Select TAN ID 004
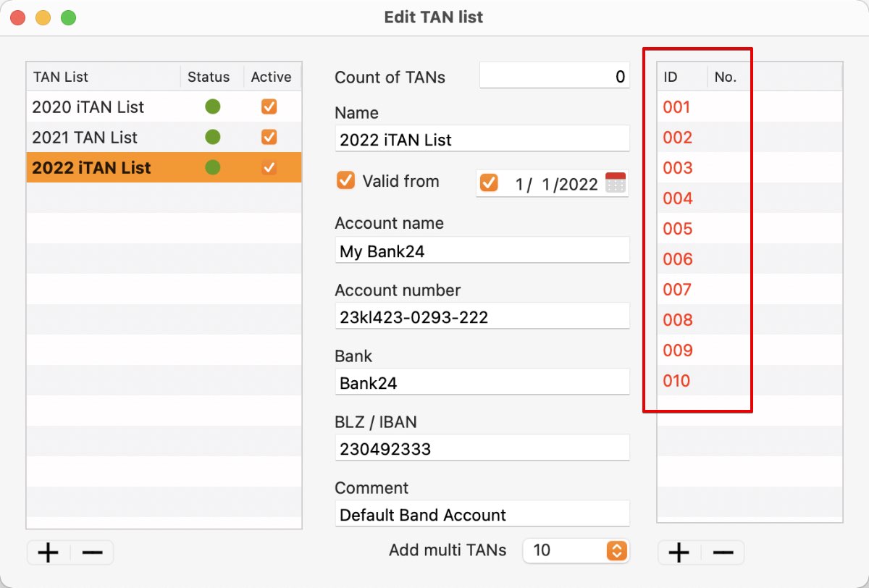The width and height of the screenshot is (869, 588). coord(750,198)
